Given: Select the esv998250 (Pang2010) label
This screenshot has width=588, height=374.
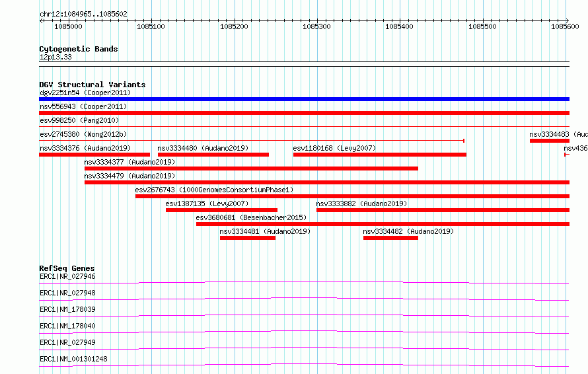Looking at the screenshot, I should 79,120.
